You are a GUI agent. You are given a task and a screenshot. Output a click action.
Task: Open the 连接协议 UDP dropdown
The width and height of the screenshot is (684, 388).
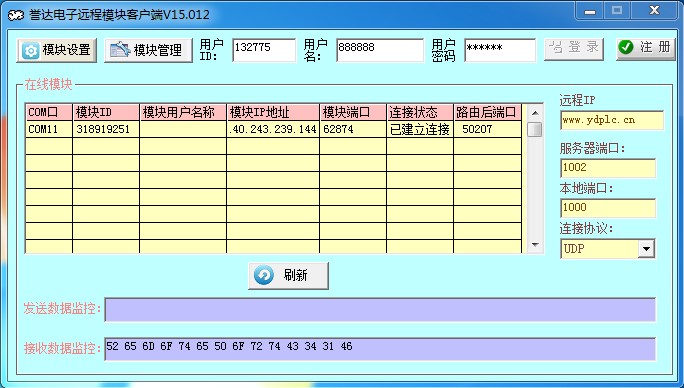646,249
